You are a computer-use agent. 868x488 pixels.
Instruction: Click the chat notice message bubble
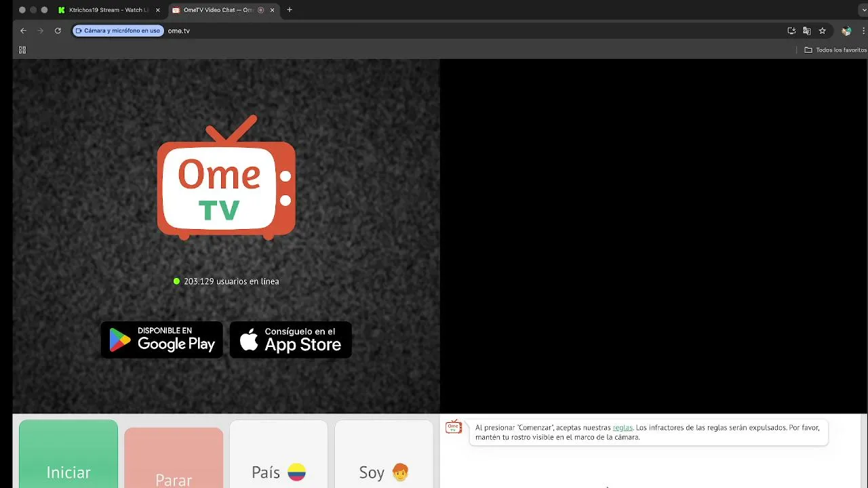click(648, 432)
